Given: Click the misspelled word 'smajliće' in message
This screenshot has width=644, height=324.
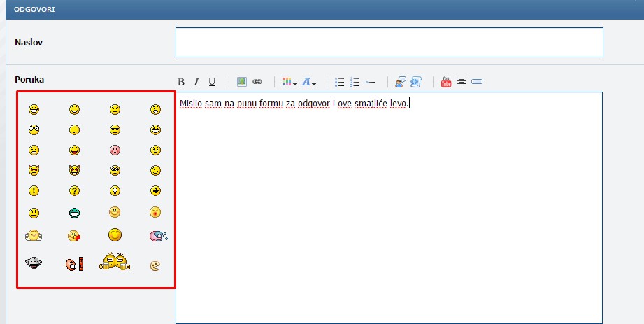Looking at the screenshot, I should [x=371, y=104].
